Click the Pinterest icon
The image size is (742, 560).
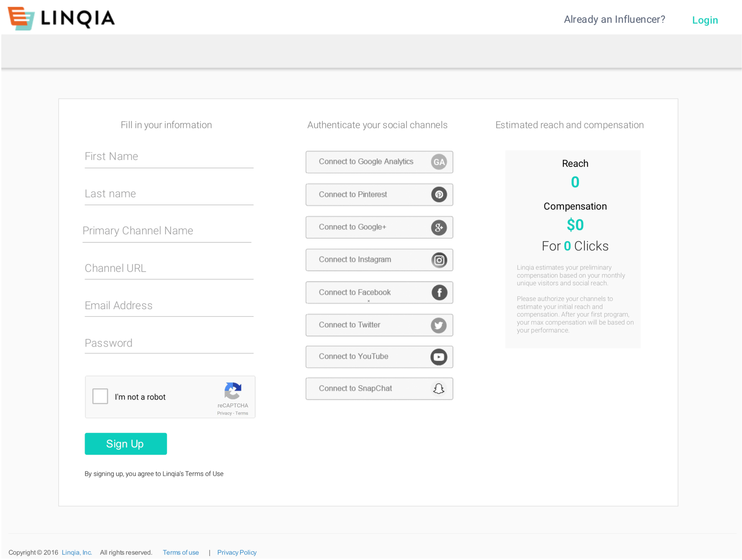[439, 194]
